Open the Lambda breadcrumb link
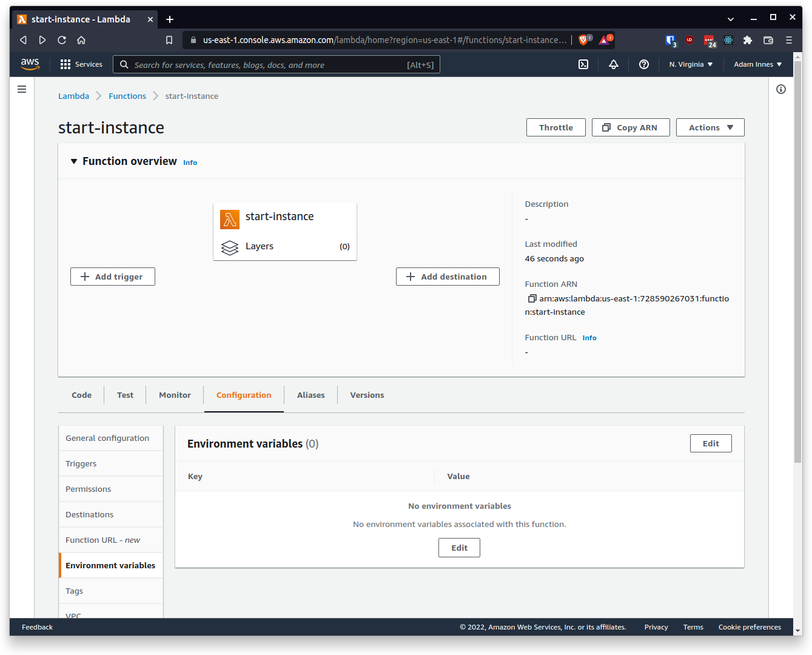812x655 pixels. pos(73,96)
